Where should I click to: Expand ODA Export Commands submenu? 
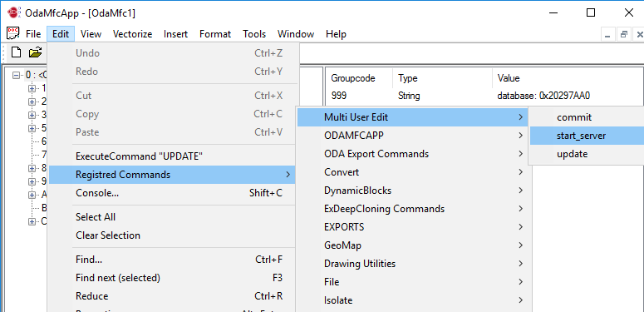tap(414, 154)
